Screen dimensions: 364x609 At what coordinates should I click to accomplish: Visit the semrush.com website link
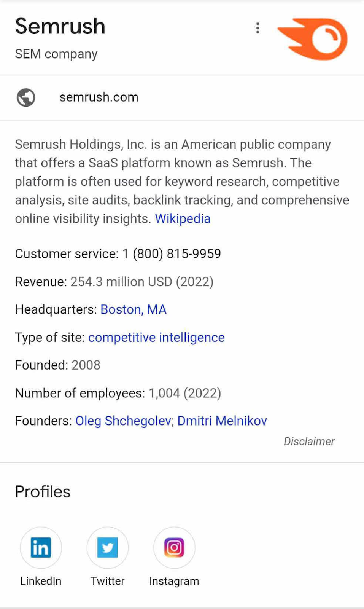coord(99,97)
